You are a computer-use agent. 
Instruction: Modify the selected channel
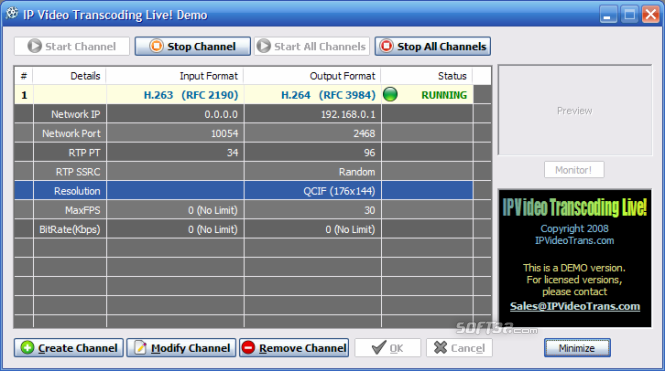[x=181, y=348]
